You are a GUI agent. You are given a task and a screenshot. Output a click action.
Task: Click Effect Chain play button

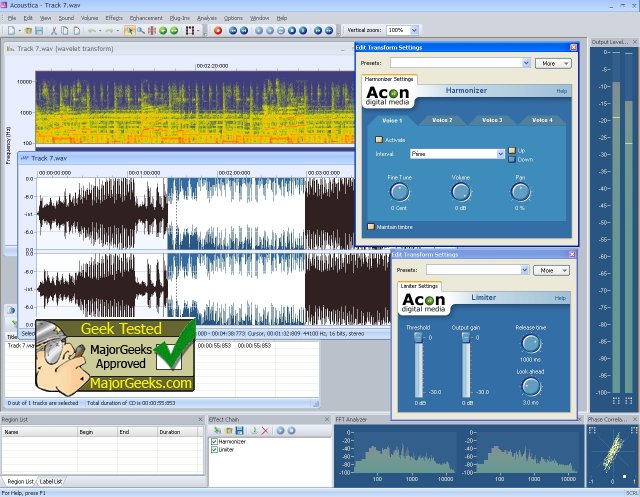tap(280, 430)
